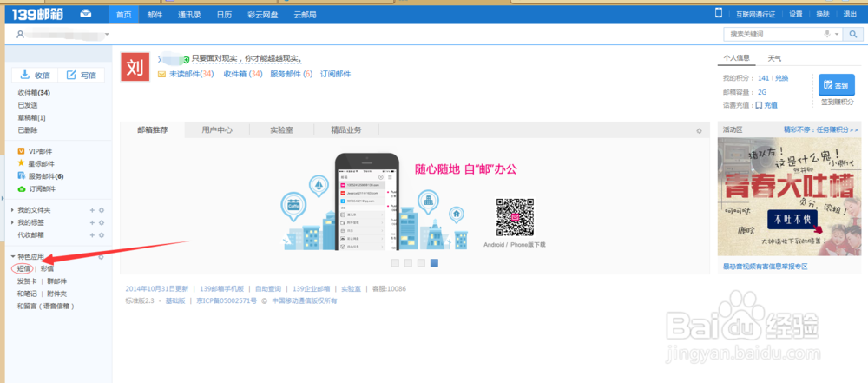The image size is (868, 383).
Task: Expand 我的标签 tree arrow
Action: click(x=13, y=223)
